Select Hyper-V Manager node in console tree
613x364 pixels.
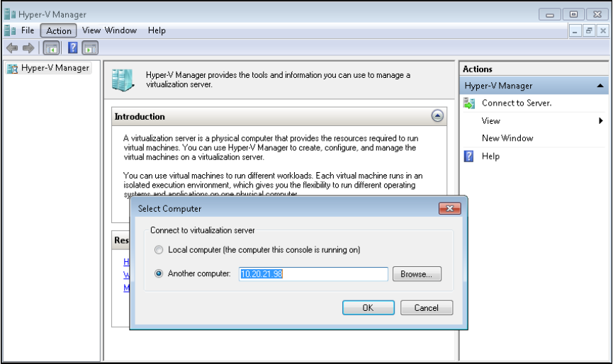pos(55,68)
